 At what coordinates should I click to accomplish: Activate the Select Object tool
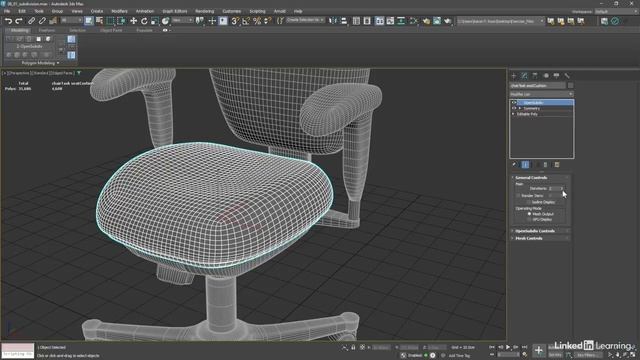(89, 21)
